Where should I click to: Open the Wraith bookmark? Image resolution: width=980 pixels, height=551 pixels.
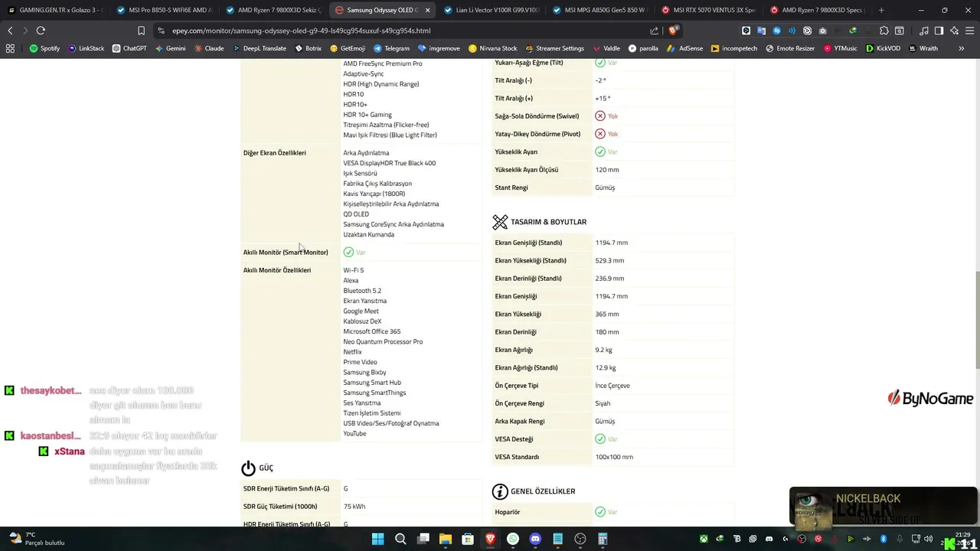(923, 48)
